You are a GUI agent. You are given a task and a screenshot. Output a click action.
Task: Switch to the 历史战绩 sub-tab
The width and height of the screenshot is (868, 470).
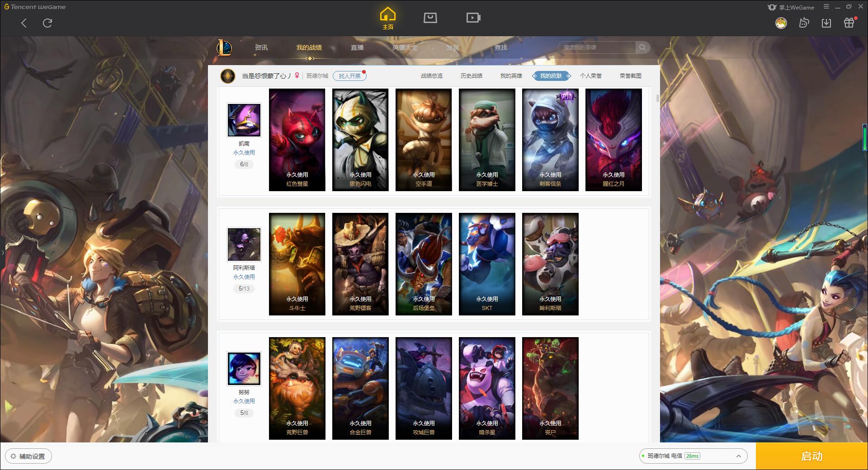(472, 76)
